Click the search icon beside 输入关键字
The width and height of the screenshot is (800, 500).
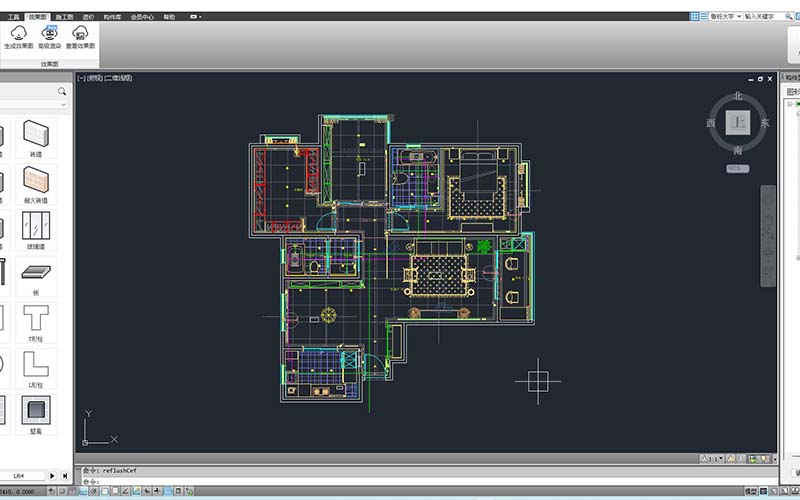(x=788, y=16)
